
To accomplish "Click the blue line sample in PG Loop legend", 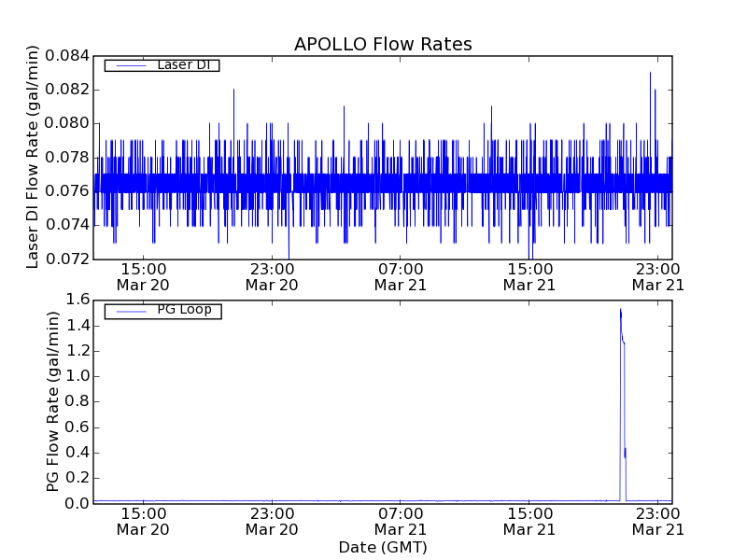I will [131, 311].
